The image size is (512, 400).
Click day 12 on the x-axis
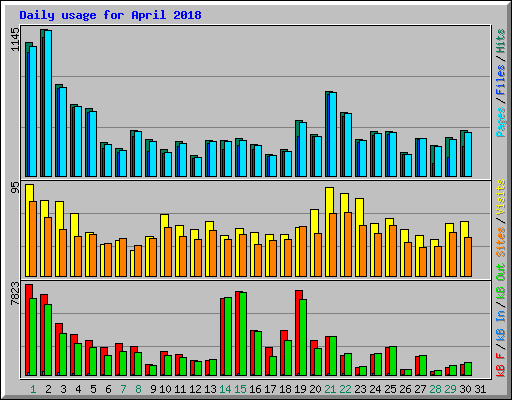click(x=195, y=389)
